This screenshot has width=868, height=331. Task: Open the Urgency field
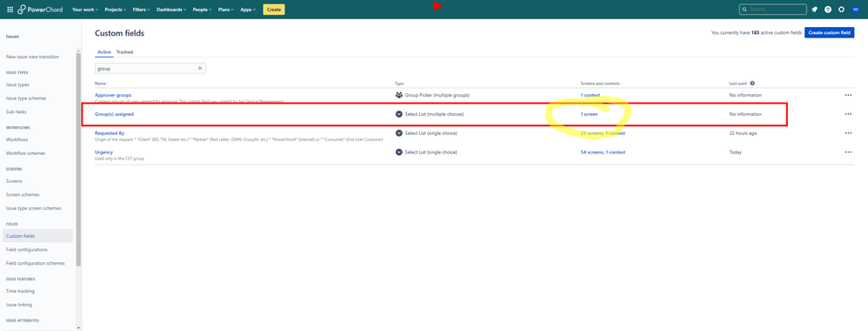[x=104, y=152]
